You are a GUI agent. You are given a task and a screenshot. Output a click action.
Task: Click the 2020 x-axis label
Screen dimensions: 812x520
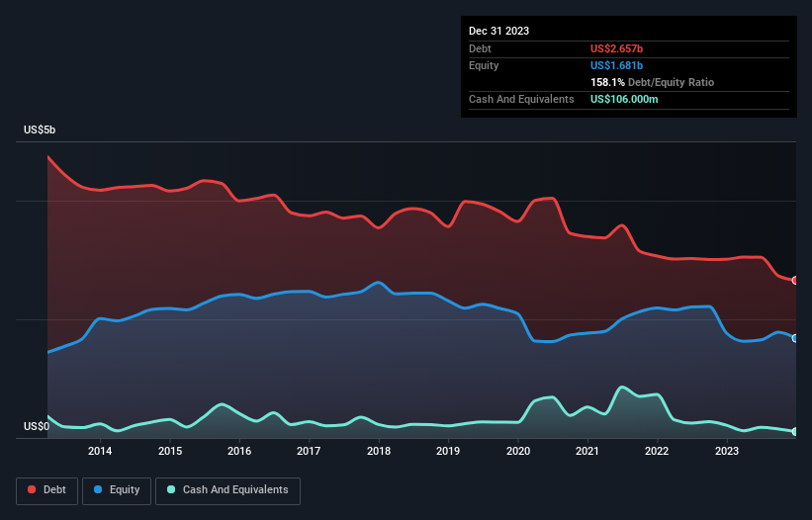point(518,451)
